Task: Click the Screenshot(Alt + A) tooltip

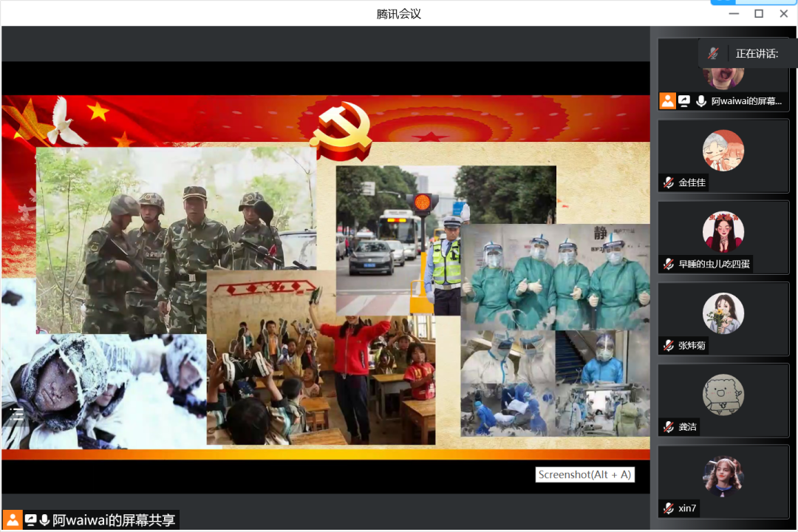Action: coord(584,474)
